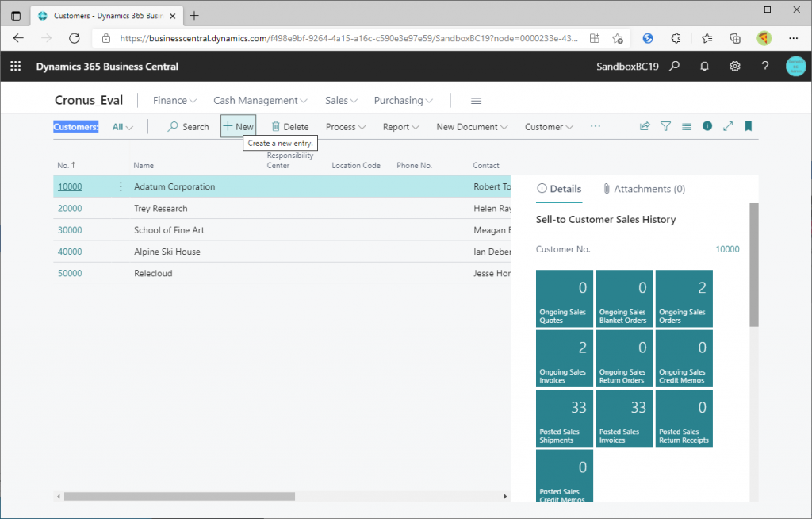Viewport: 812px width, 519px height.
Task: Create a new customer with New
Action: (x=238, y=126)
